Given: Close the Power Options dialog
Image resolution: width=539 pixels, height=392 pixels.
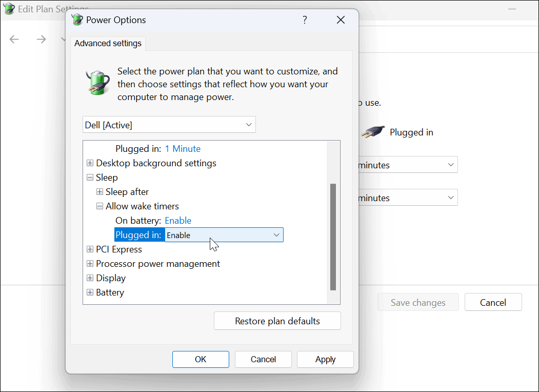Looking at the screenshot, I should [341, 20].
